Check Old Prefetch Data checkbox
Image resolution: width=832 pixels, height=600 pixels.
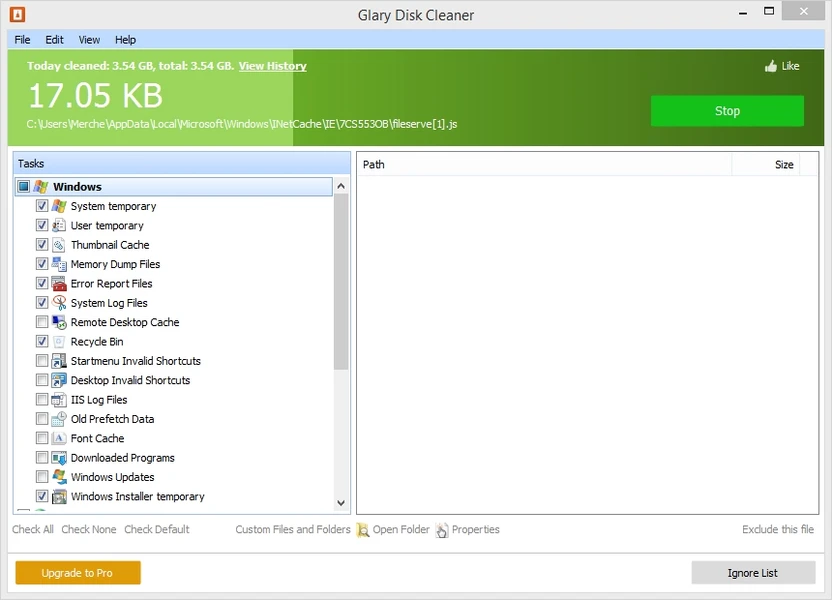42,419
